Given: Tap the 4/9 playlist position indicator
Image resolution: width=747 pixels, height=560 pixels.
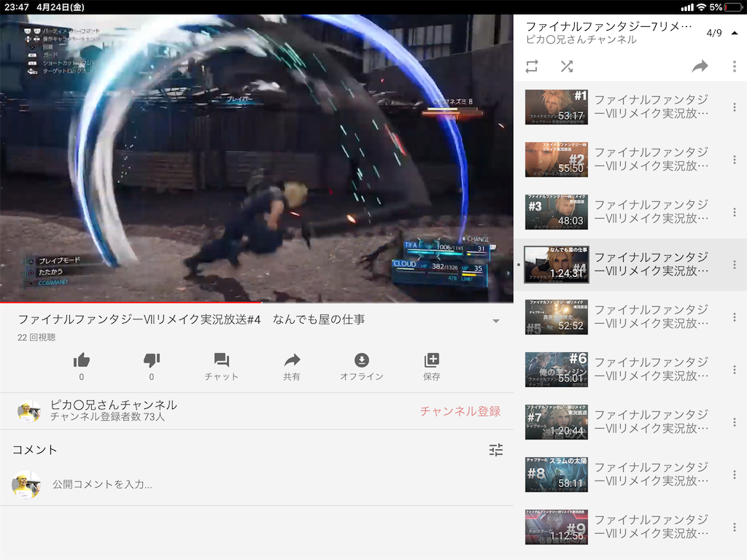Looking at the screenshot, I should click(713, 33).
